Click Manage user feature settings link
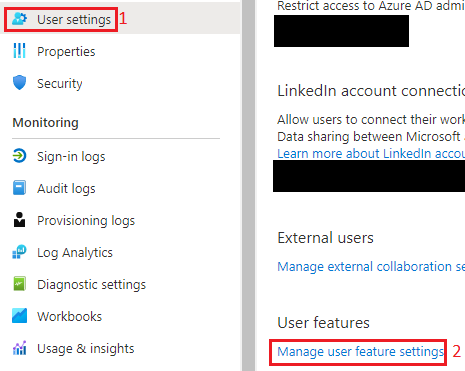This screenshot has width=465, height=371. [360, 352]
